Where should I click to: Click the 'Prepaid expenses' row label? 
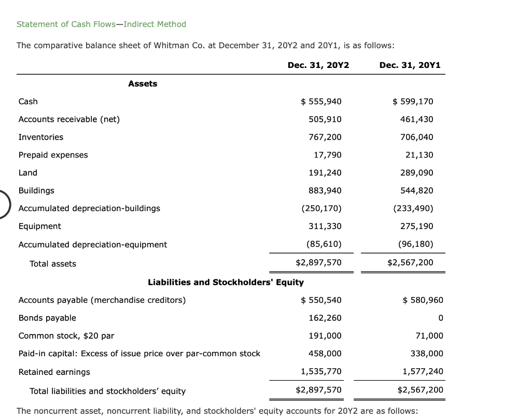point(53,155)
